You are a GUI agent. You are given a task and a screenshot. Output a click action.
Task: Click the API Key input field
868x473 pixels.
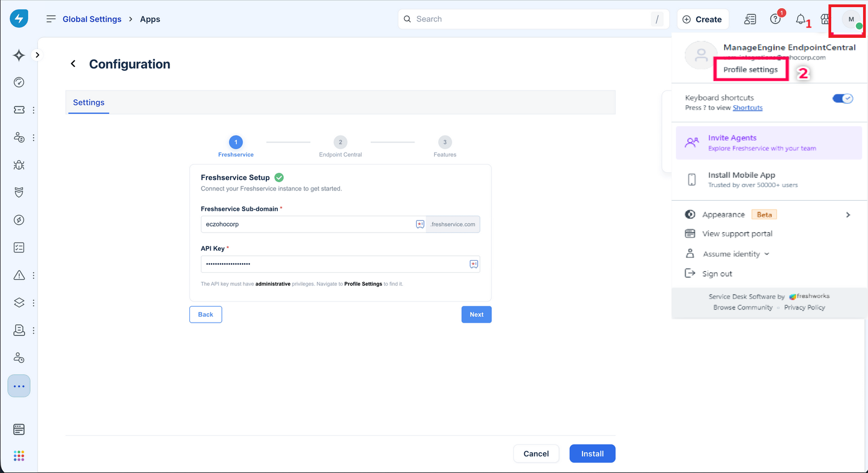(340, 264)
